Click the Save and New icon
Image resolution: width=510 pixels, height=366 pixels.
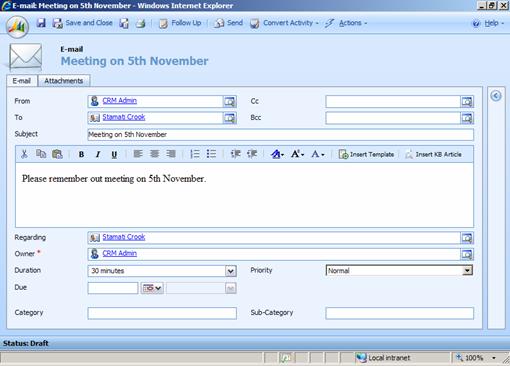tap(124, 23)
